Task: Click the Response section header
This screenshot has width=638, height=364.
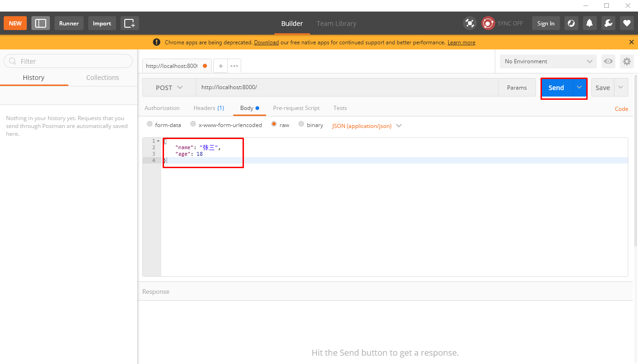Action: (x=156, y=291)
